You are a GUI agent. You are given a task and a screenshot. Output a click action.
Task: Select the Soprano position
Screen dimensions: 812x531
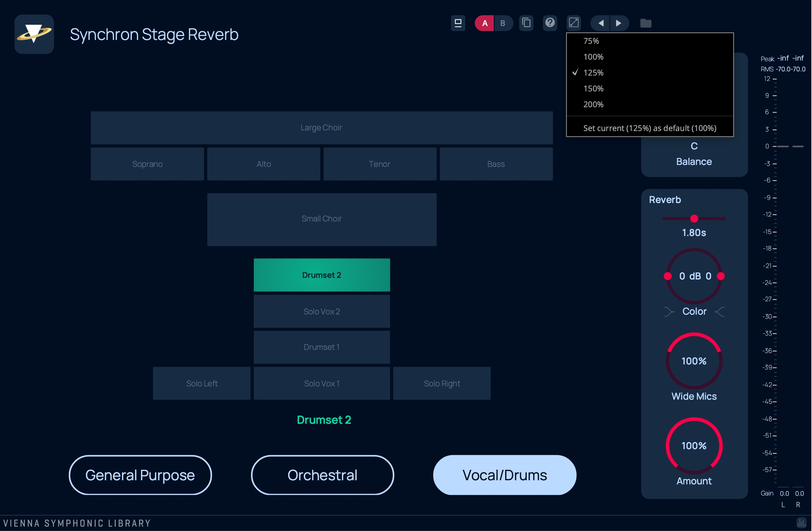click(x=147, y=164)
